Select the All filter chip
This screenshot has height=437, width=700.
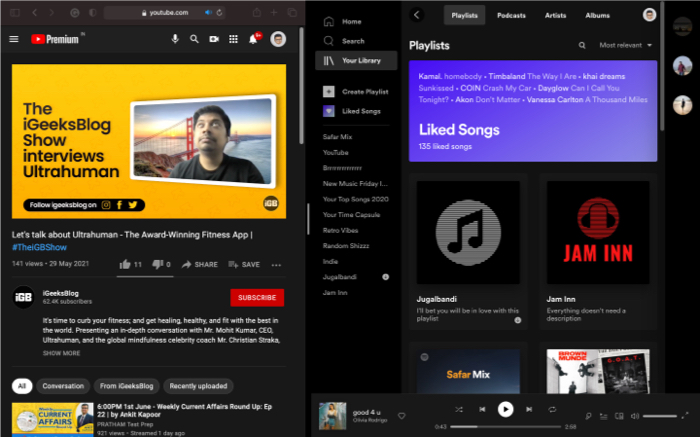click(x=22, y=386)
